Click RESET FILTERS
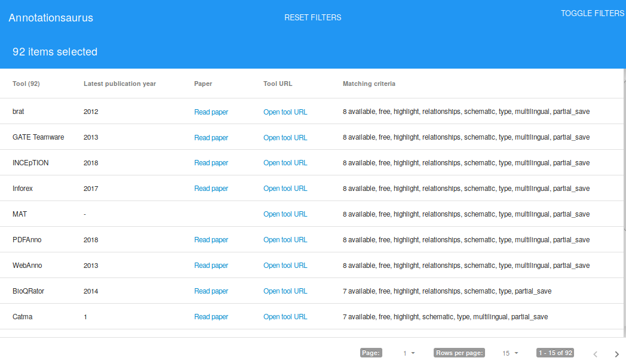This screenshot has width=626, height=364. pos(312,17)
